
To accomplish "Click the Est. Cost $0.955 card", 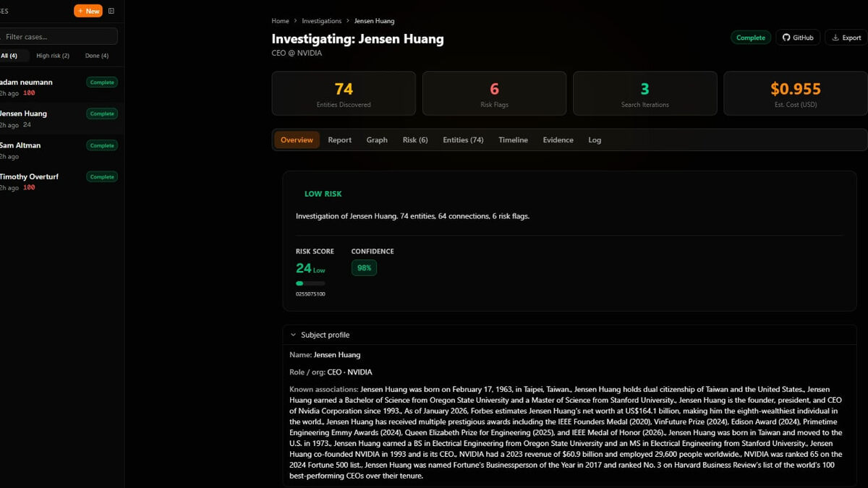I will [x=796, y=93].
